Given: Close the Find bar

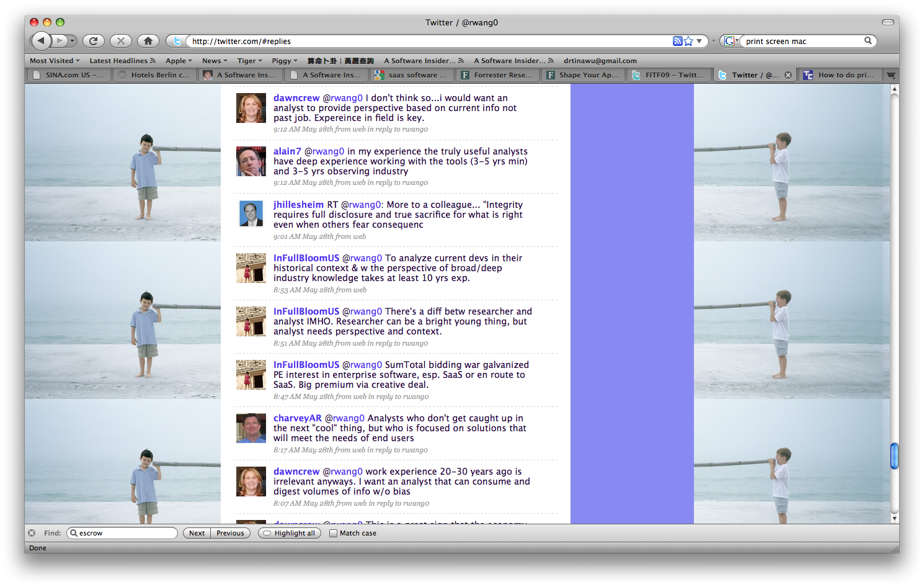Looking at the screenshot, I should (x=32, y=533).
